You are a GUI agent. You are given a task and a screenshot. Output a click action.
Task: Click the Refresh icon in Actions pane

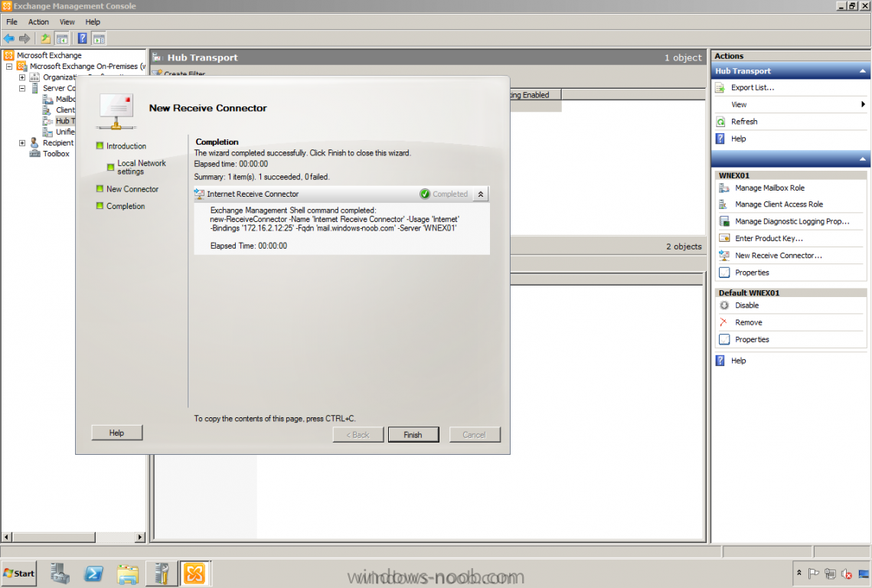pyautogui.click(x=720, y=121)
